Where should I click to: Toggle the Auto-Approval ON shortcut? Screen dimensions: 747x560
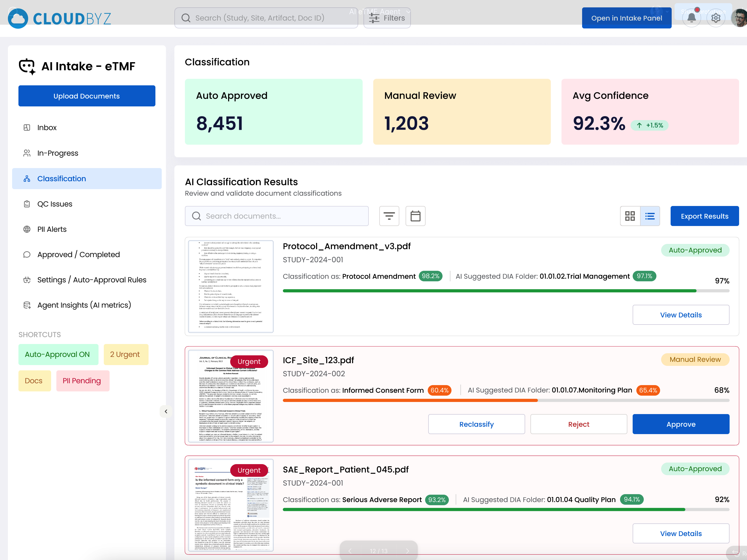tap(58, 354)
